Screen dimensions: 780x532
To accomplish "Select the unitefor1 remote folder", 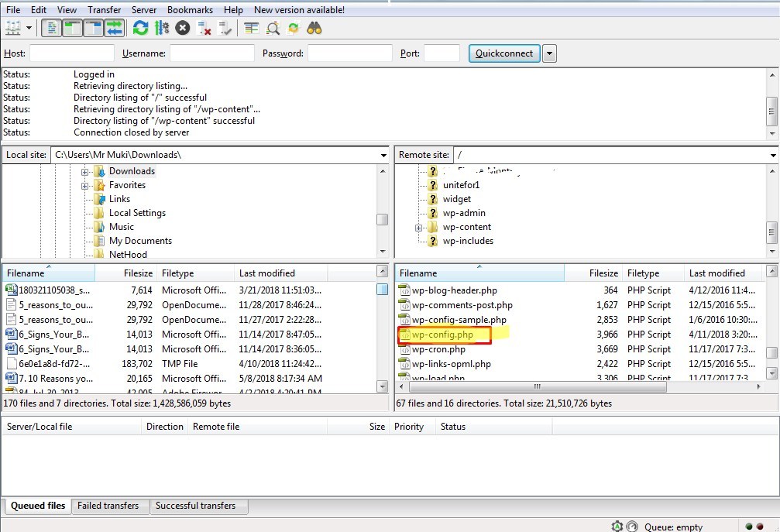I will coord(461,185).
